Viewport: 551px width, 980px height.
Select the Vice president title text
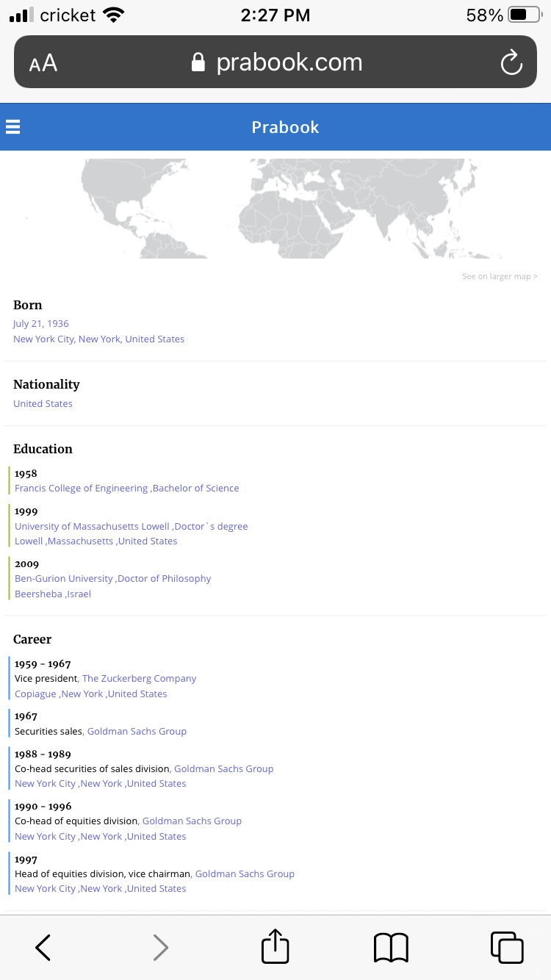46,678
